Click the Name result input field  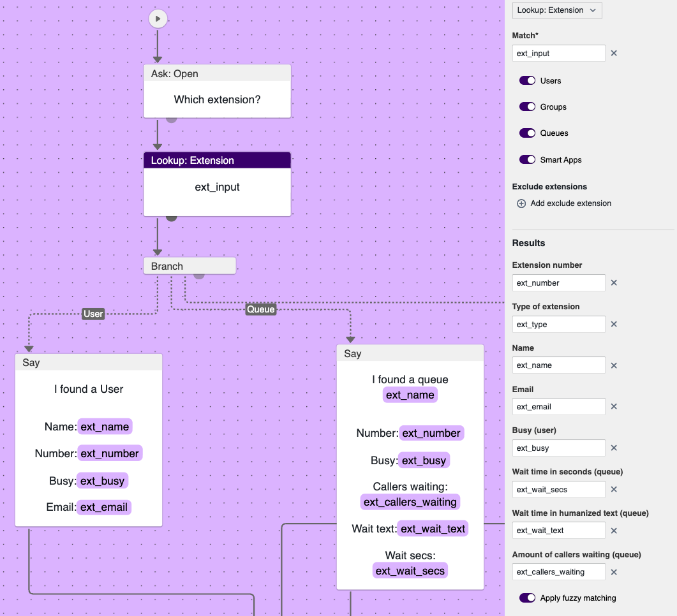click(x=558, y=365)
